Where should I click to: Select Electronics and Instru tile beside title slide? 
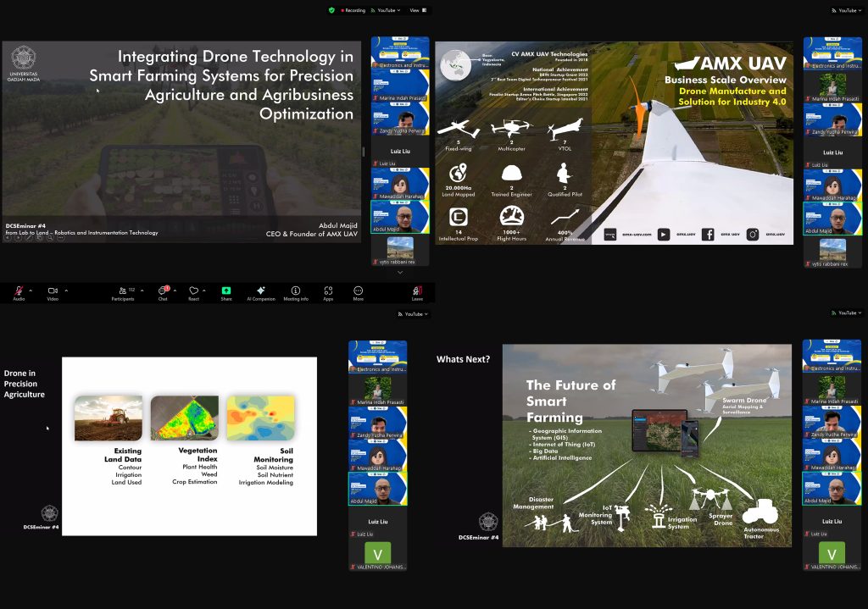click(x=400, y=53)
